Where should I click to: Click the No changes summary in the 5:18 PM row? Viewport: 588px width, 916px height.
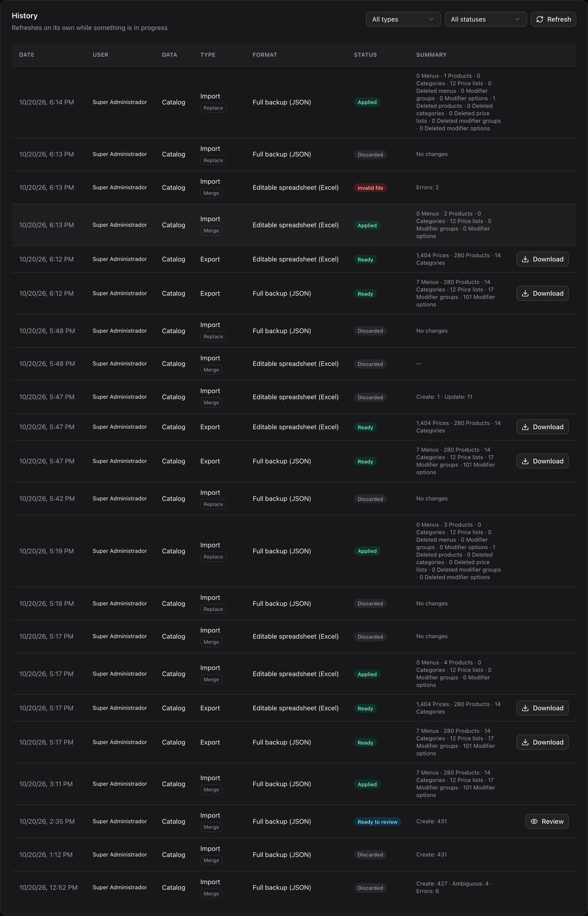(x=432, y=603)
